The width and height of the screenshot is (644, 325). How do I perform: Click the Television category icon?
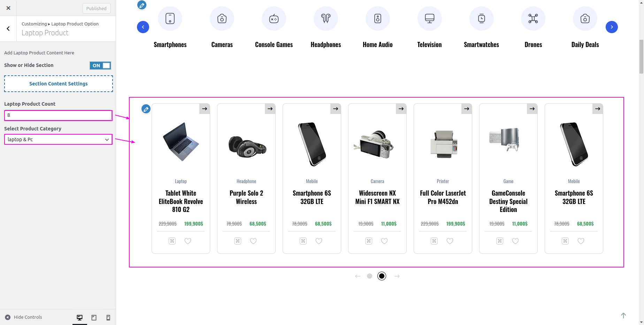(x=430, y=18)
